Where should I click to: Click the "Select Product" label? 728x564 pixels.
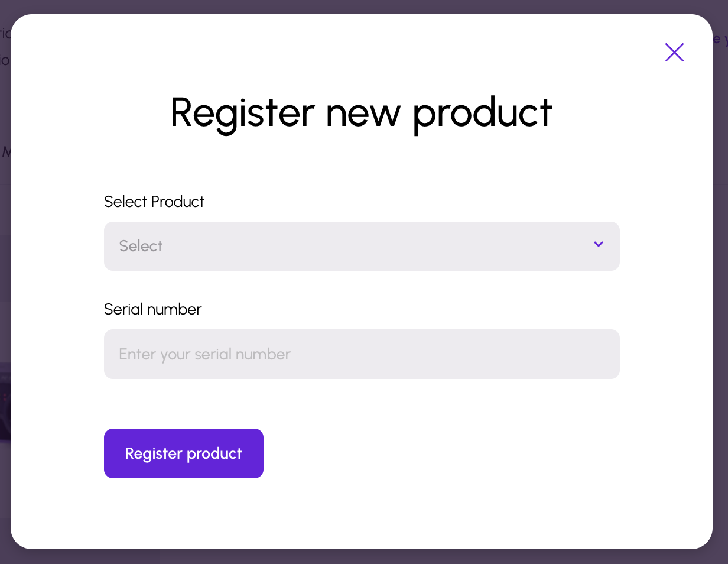click(x=154, y=202)
